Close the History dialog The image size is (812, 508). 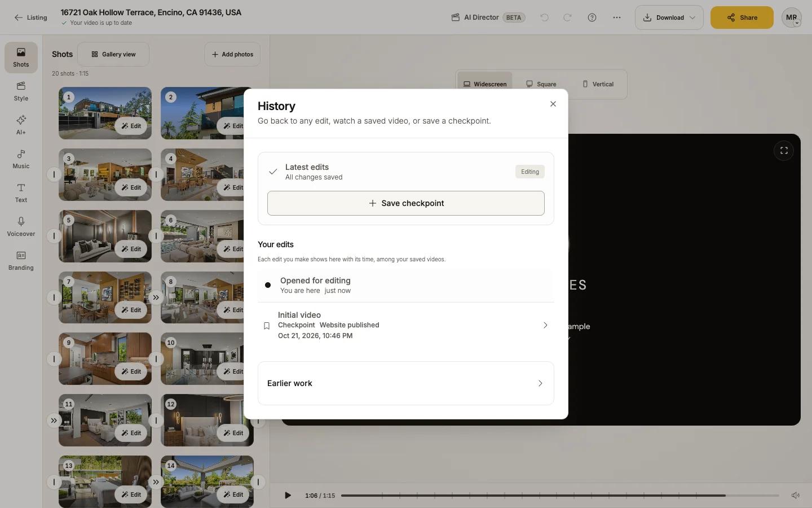553,104
